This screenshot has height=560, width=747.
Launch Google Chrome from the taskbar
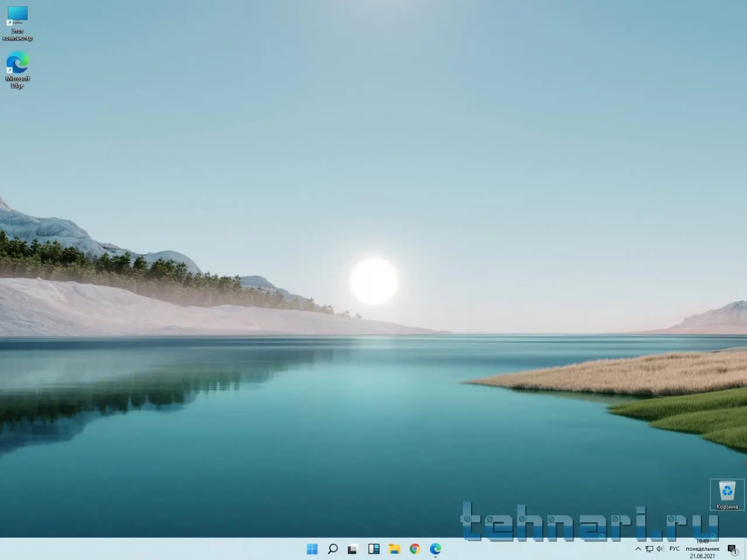click(x=415, y=549)
